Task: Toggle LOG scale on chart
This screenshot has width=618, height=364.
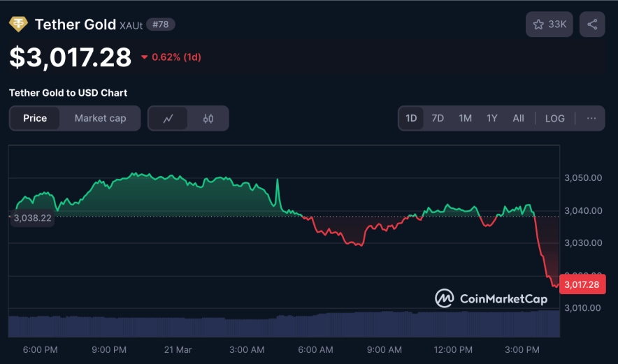Action: (554, 119)
